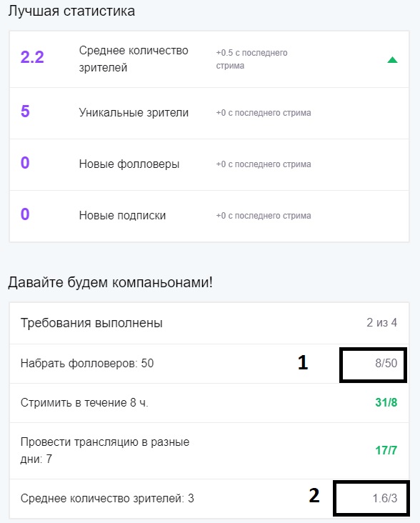Click the green 17/7 days progress value
The image size is (420, 523).
point(386,450)
